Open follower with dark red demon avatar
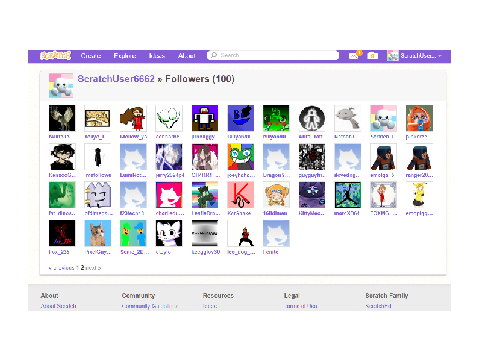 pyautogui.click(x=62, y=233)
